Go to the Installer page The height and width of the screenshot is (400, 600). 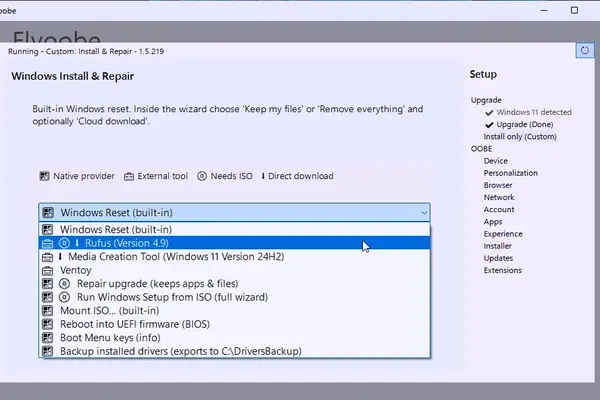(497, 246)
